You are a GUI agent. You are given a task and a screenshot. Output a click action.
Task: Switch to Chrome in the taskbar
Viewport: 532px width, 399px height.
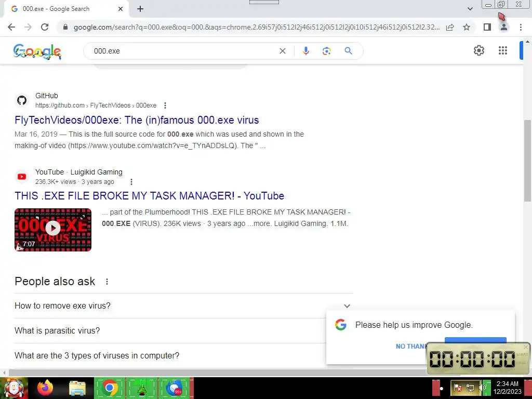pyautogui.click(x=109, y=388)
